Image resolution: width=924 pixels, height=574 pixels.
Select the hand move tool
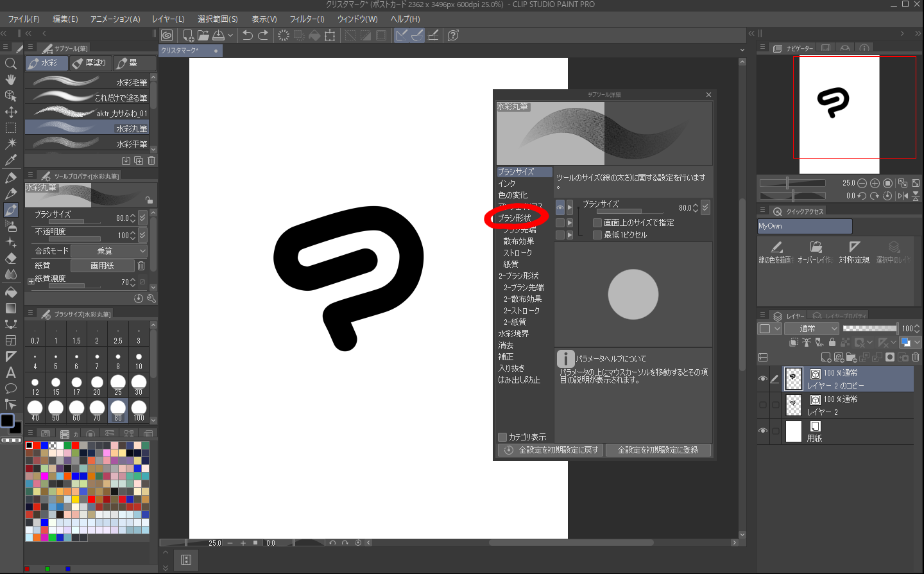tap(11, 80)
